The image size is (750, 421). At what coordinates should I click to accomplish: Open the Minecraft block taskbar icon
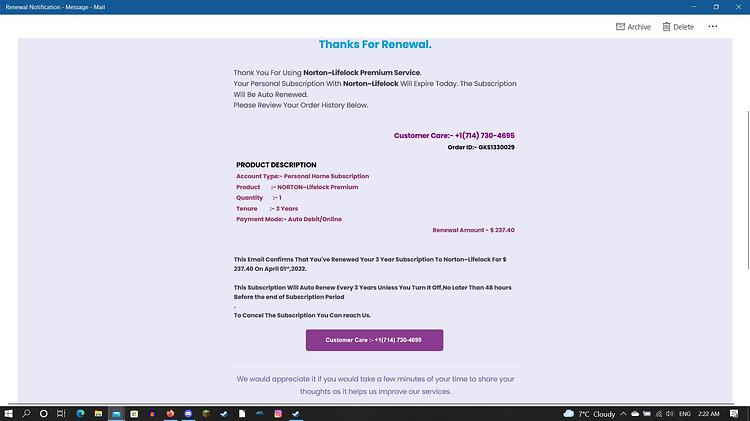click(x=206, y=413)
